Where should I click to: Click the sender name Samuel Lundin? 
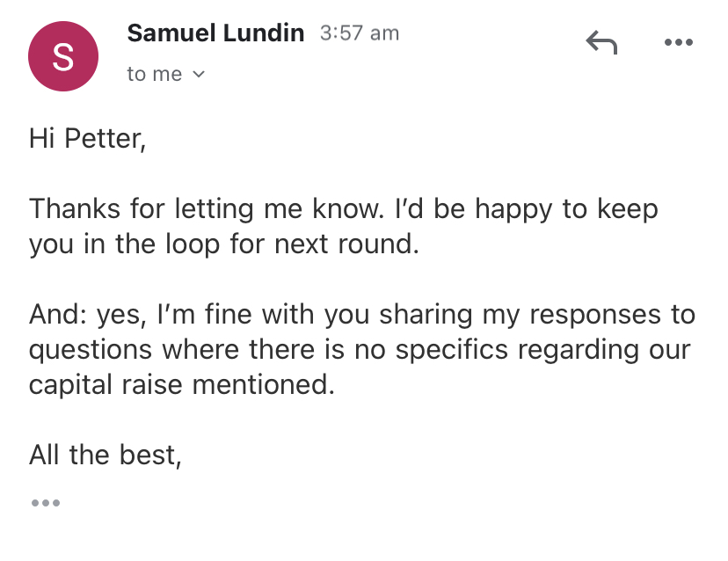point(215,33)
